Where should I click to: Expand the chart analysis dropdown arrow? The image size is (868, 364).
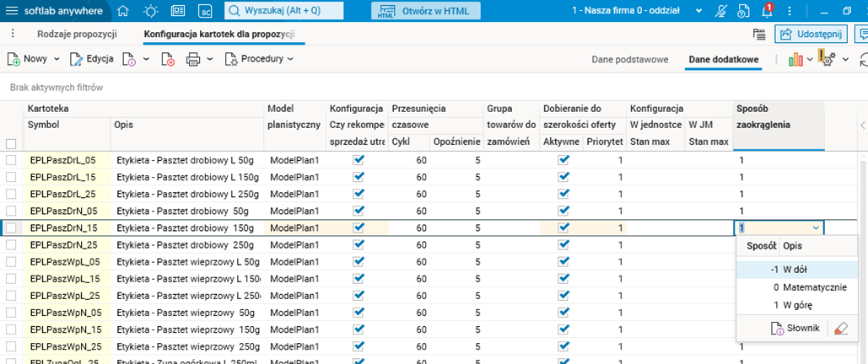[x=810, y=59]
